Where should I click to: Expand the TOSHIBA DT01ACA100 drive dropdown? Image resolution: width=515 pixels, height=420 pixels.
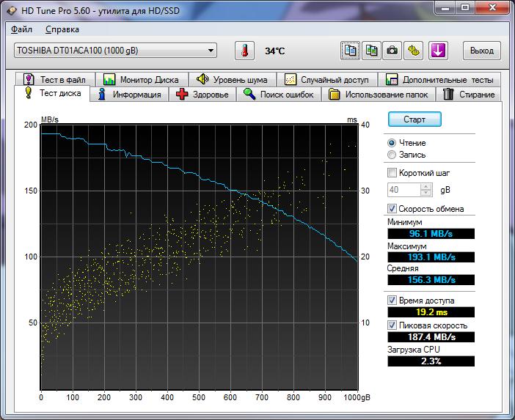(211, 51)
